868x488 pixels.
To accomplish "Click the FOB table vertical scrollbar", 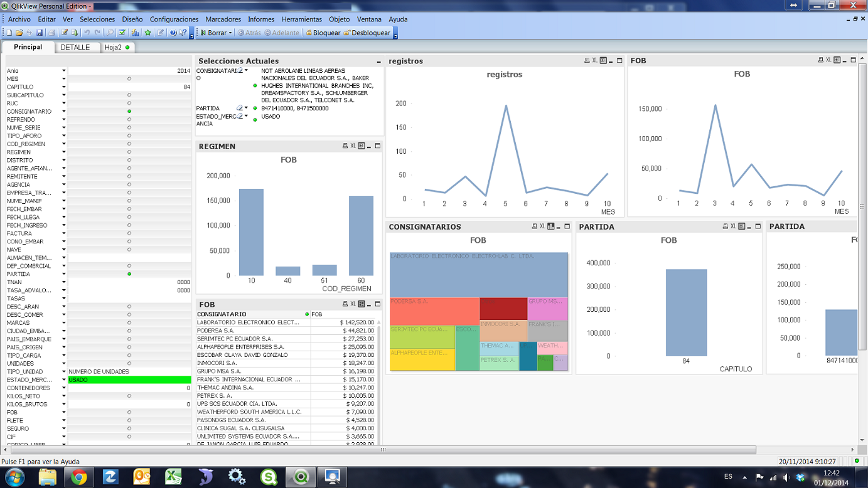I will point(378,384).
